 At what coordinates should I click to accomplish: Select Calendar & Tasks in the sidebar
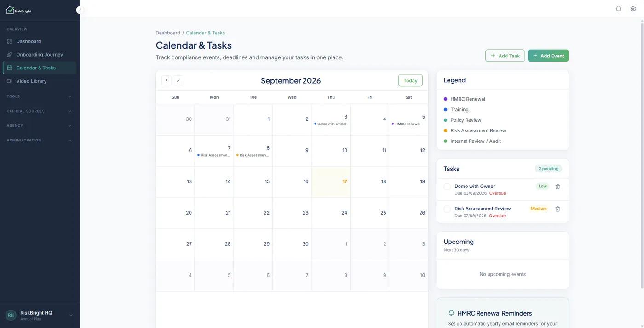[40, 68]
